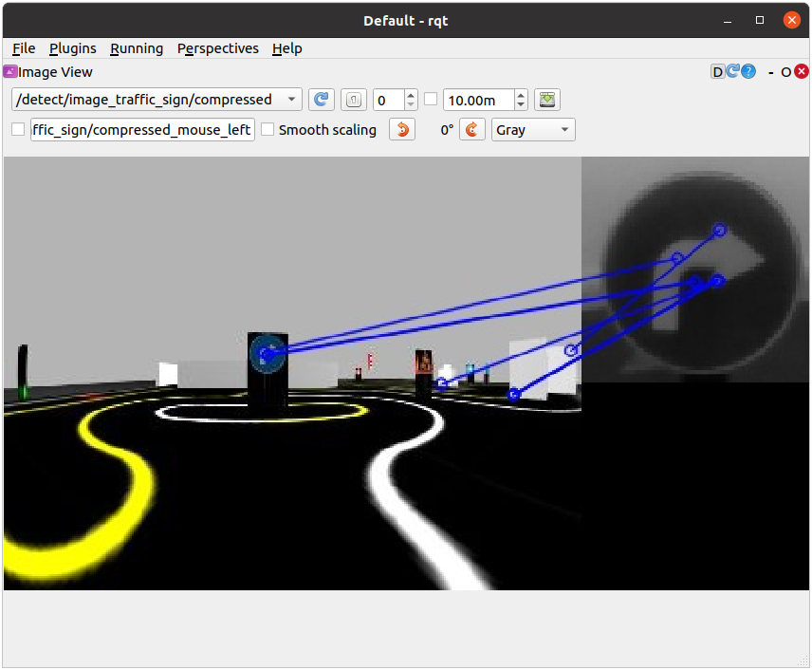Click the reload plugin icon beside D
The height and width of the screenshot is (670, 812).
pos(733,72)
